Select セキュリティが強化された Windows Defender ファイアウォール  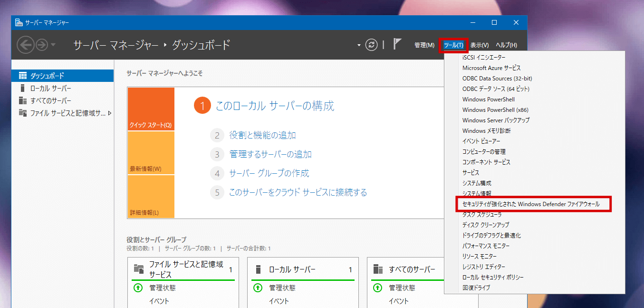(x=531, y=204)
